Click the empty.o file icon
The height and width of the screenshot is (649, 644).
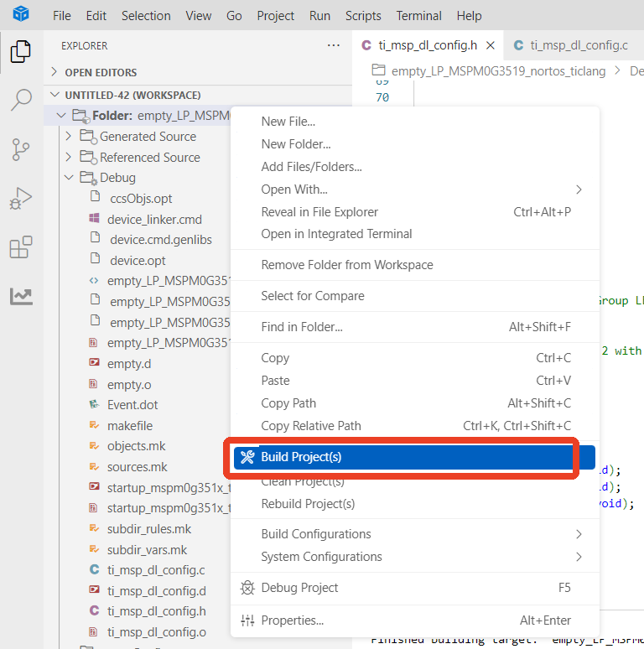click(94, 384)
